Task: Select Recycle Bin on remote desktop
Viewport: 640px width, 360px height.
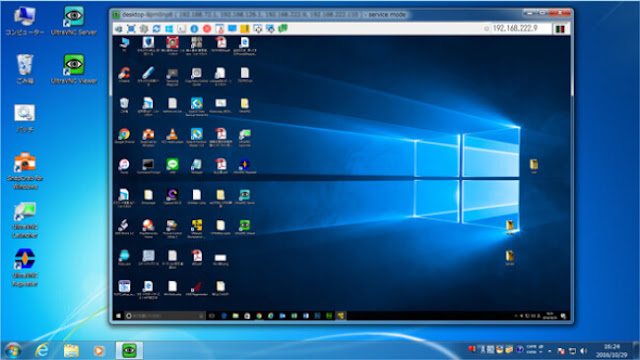Action: pyautogui.click(x=124, y=105)
